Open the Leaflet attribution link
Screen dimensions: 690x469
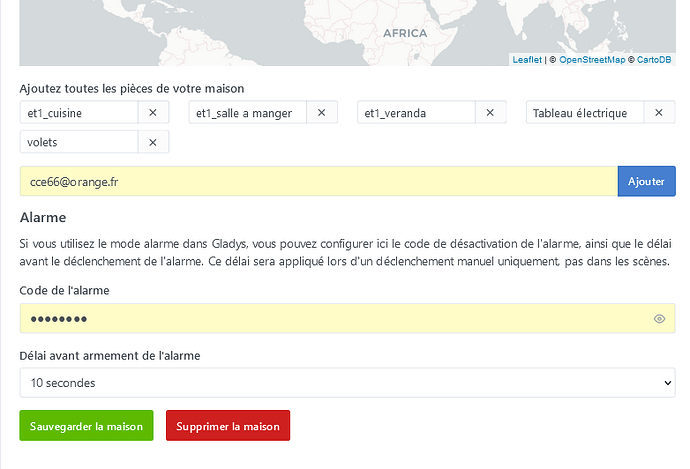[x=527, y=60]
